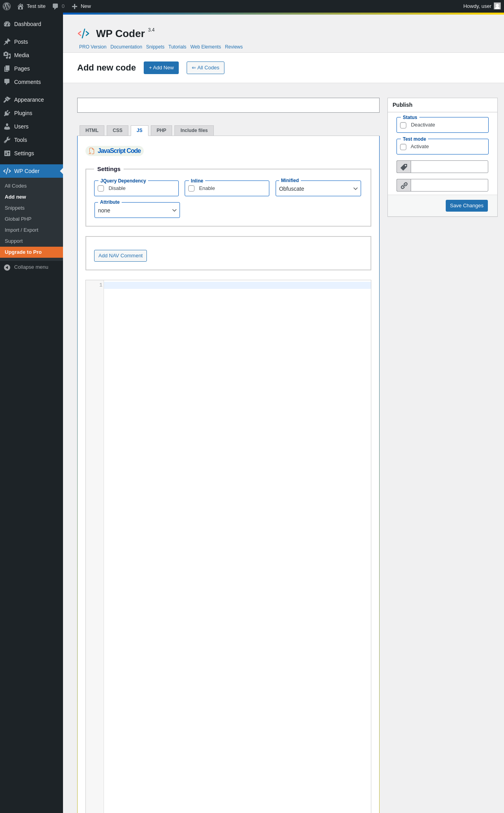The image size is (504, 813).
Task: Click the Save Changes button
Action: [x=467, y=206]
